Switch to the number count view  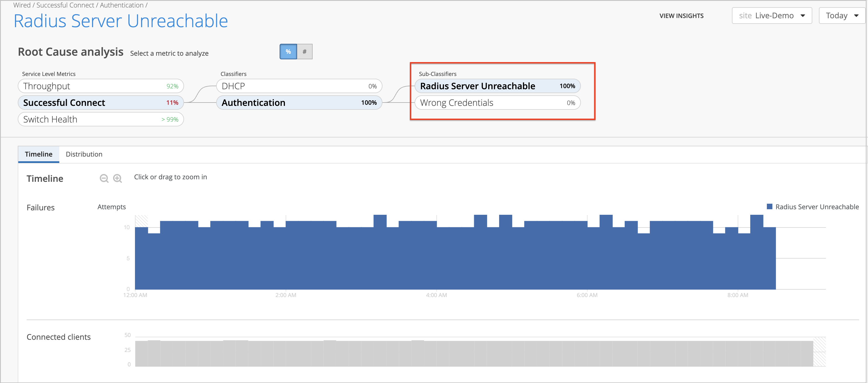point(305,52)
